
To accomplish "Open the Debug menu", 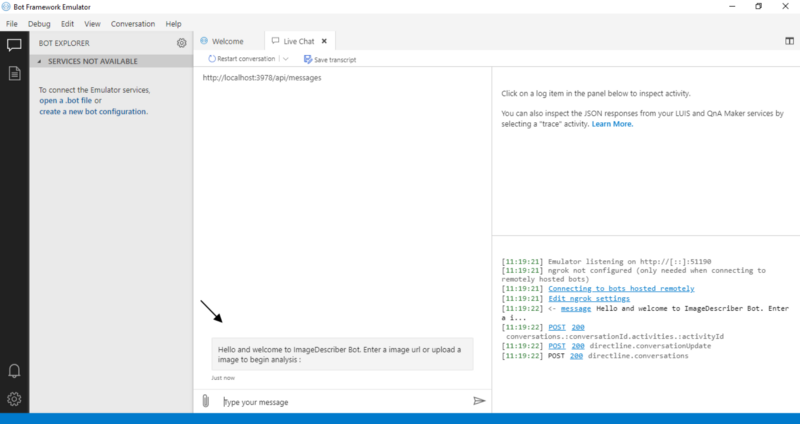I will (x=39, y=24).
